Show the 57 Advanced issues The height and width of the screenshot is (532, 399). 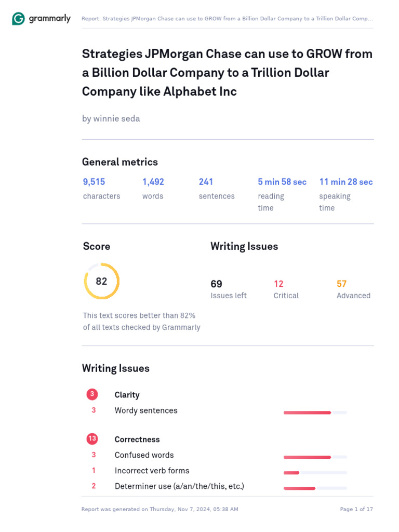coord(341,284)
